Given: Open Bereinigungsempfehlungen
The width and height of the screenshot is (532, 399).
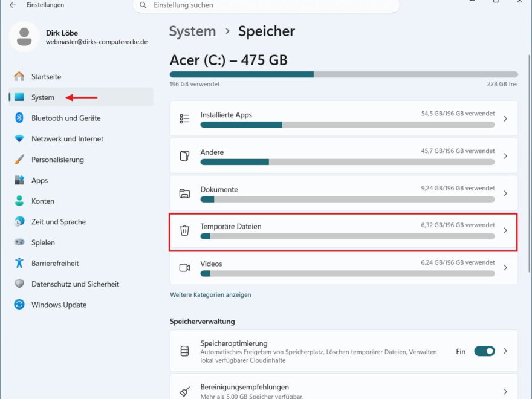Looking at the screenshot, I should [x=343, y=387].
